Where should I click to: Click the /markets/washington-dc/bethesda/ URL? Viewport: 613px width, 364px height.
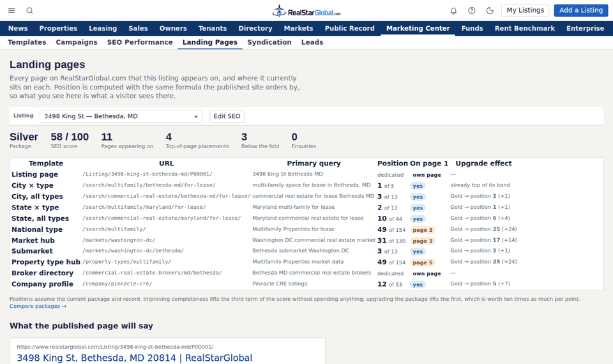[x=133, y=250]
